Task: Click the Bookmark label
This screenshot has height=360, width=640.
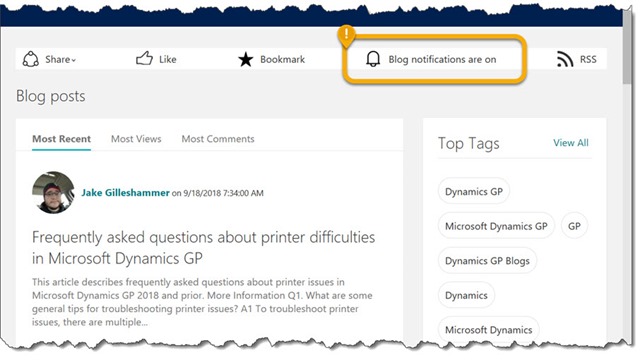Action: coord(282,60)
